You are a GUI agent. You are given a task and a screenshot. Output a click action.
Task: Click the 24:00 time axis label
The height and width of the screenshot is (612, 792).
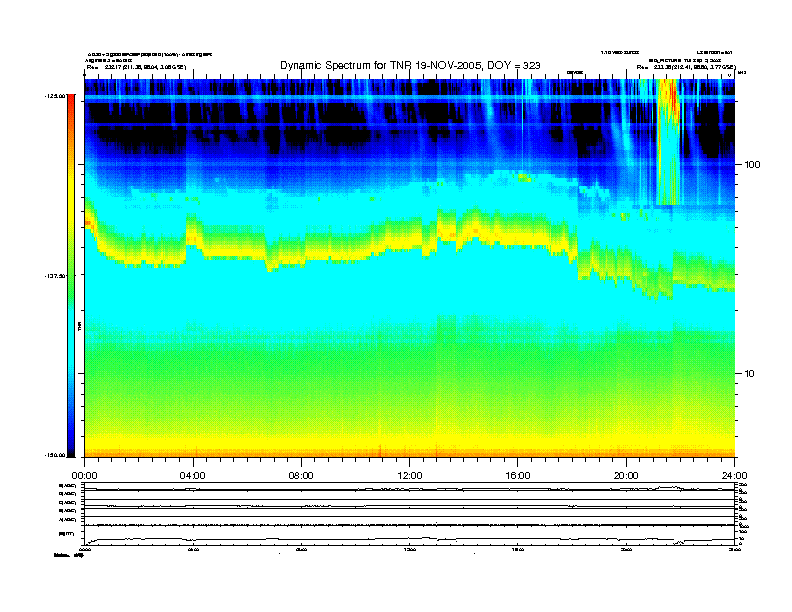point(734,476)
